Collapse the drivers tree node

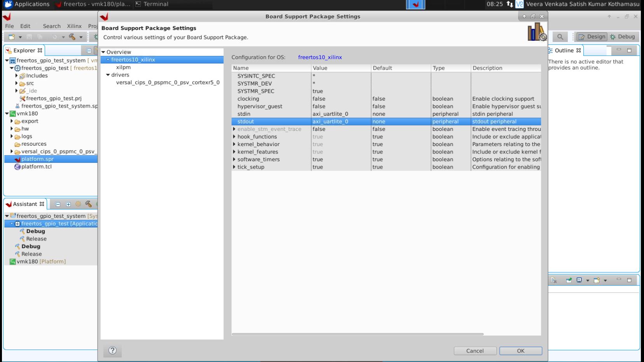(x=108, y=75)
